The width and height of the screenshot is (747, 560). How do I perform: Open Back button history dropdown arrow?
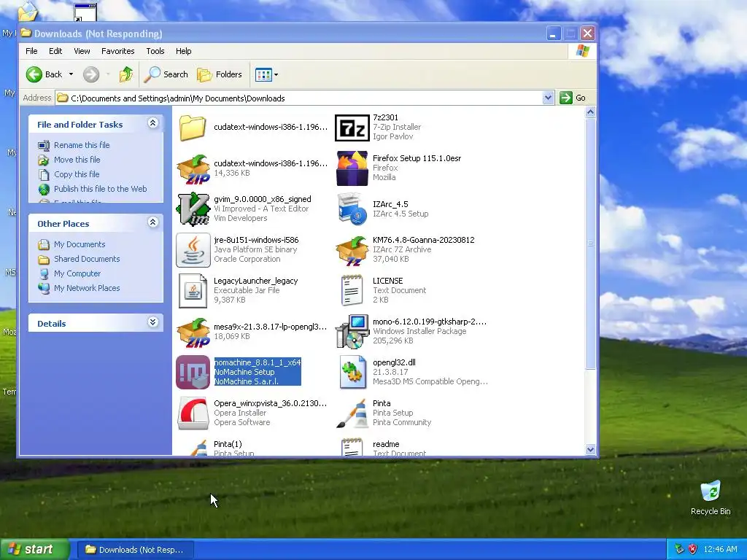(x=71, y=74)
